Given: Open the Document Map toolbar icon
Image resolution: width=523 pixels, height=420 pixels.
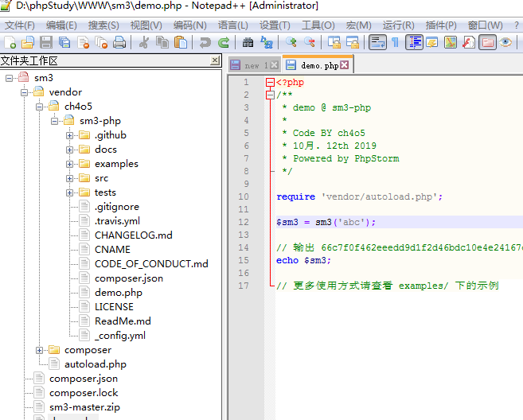Looking at the screenshot, I should 451,42.
